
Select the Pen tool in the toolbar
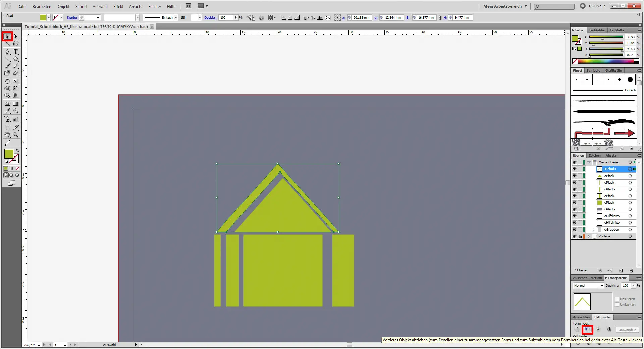coord(7,52)
